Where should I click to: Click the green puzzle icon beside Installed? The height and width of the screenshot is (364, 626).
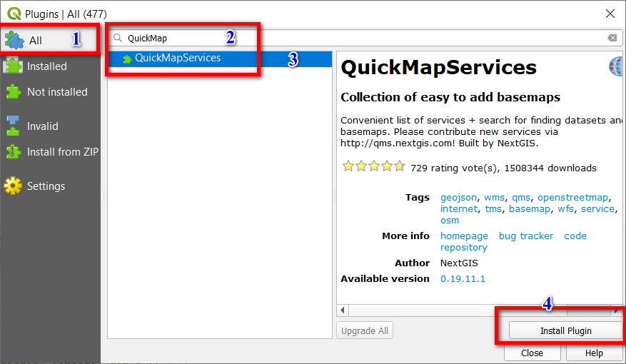[x=13, y=66]
